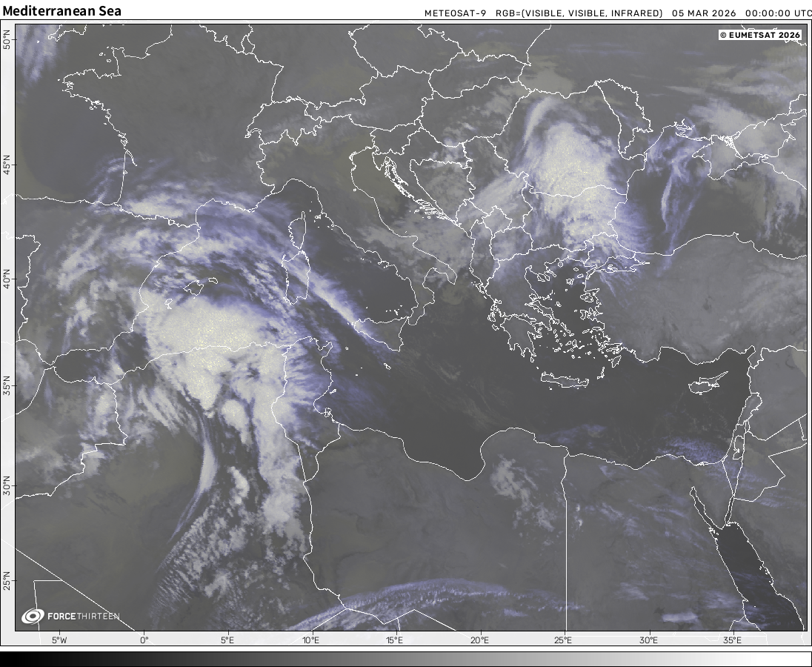
Task: Click the 25°N latitude label
Action: [7, 582]
